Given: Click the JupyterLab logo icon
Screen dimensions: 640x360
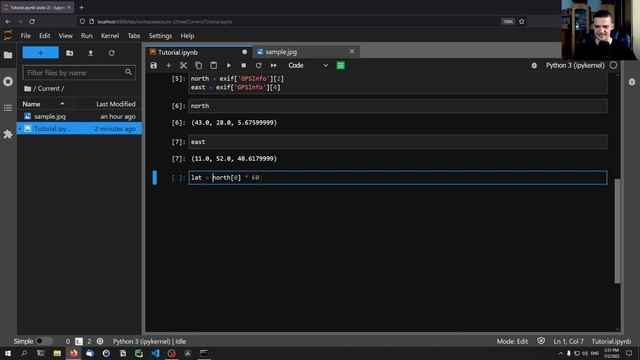Looking at the screenshot, I should pos(8,36).
